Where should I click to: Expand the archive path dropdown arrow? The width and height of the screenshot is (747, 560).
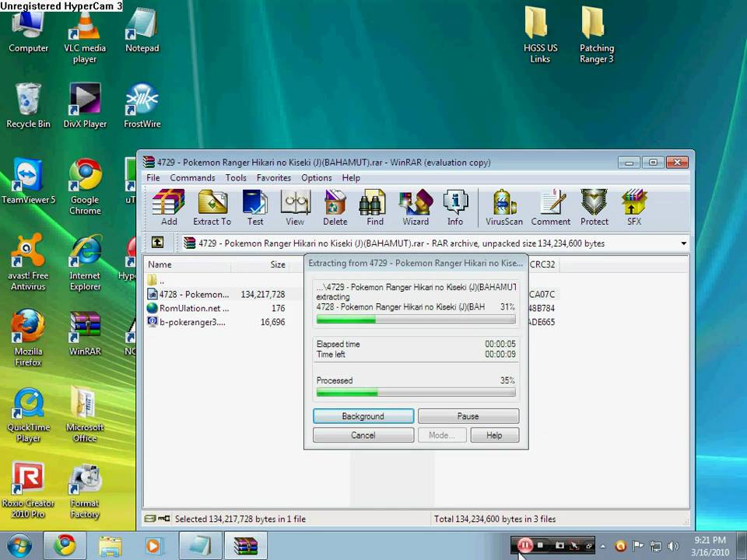point(684,243)
